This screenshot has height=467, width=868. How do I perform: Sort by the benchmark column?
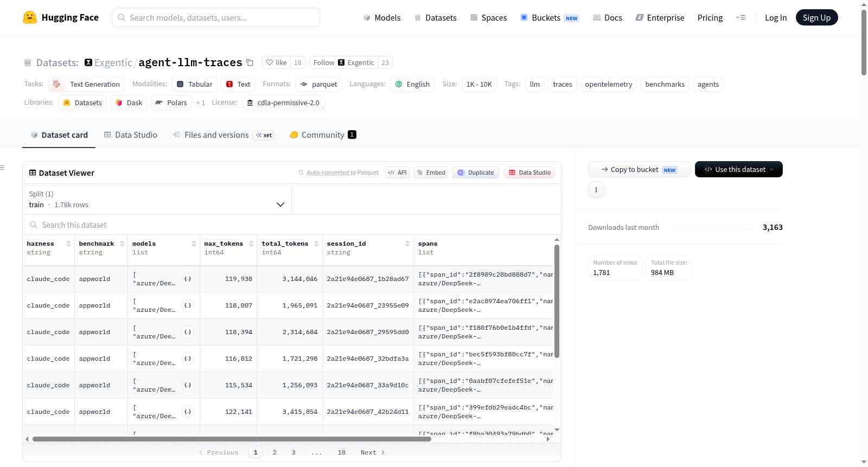click(x=123, y=244)
